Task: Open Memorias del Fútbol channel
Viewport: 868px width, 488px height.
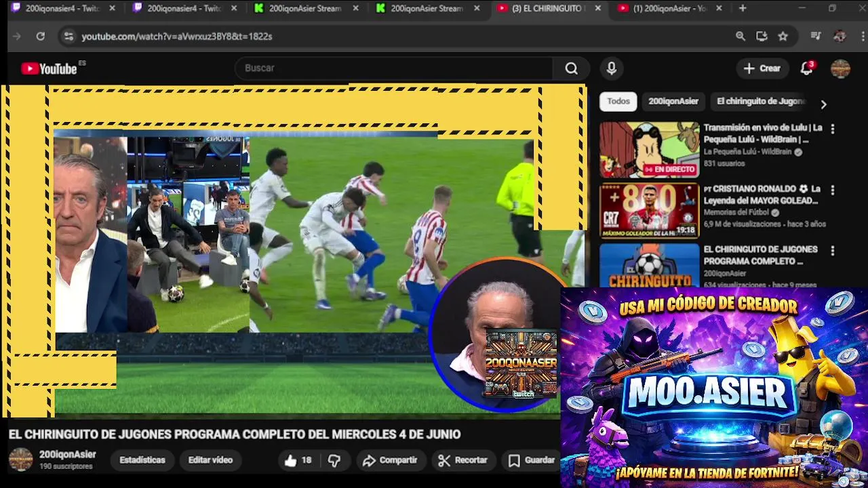Action: pos(736,213)
